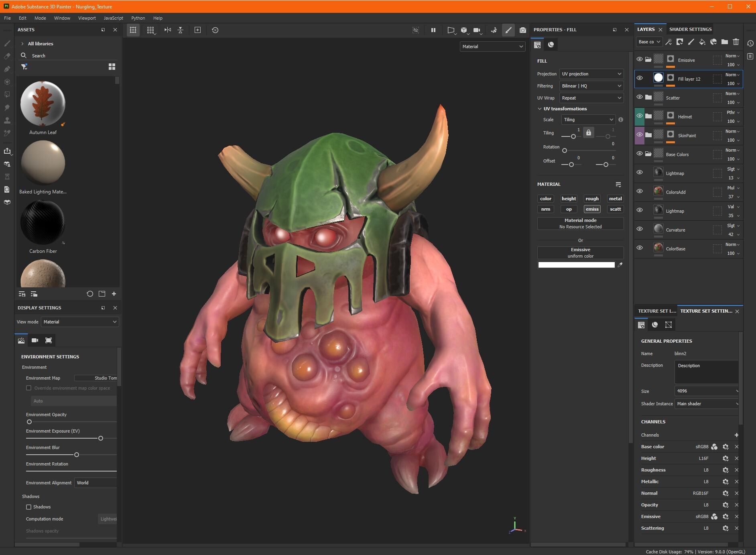Open the texture set Size dropdown
756x555 pixels.
[x=707, y=391]
